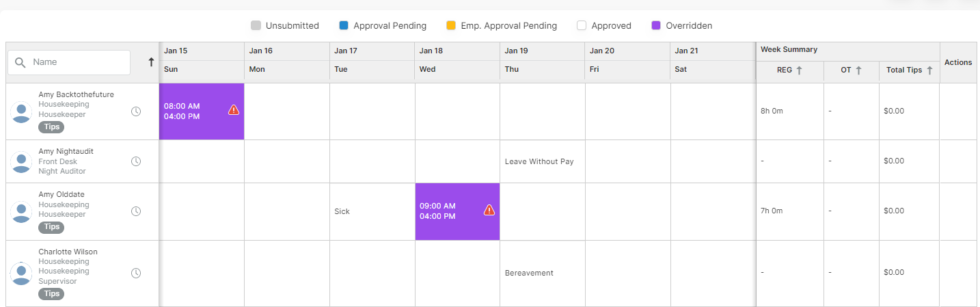This screenshot has width=980, height=307.
Task: Click clock icon beside Charlotte Wilson
Action: (136, 273)
